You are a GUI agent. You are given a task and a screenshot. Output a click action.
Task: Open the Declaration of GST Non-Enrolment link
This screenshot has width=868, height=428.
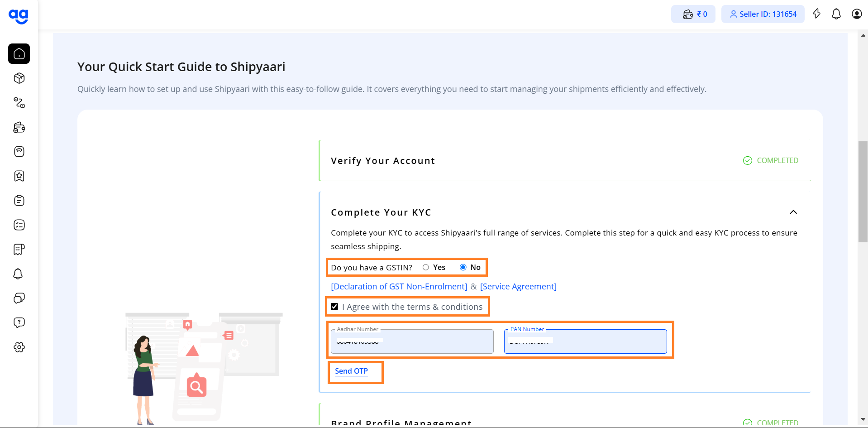399,287
